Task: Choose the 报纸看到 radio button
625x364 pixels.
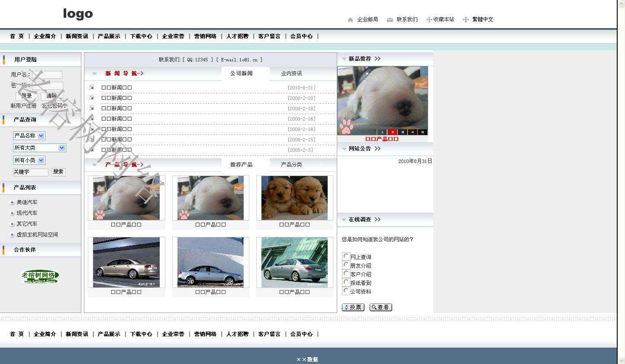Action: 346,282
